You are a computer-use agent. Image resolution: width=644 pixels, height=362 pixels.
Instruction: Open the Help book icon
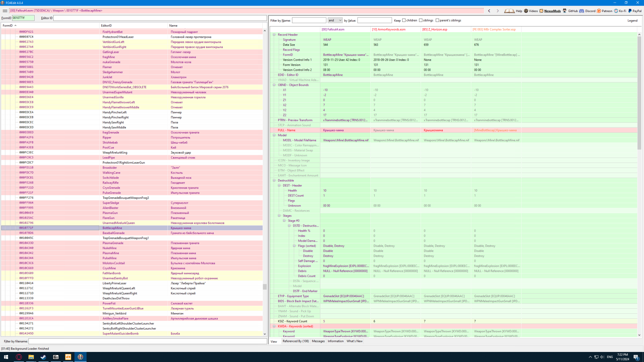509,11
